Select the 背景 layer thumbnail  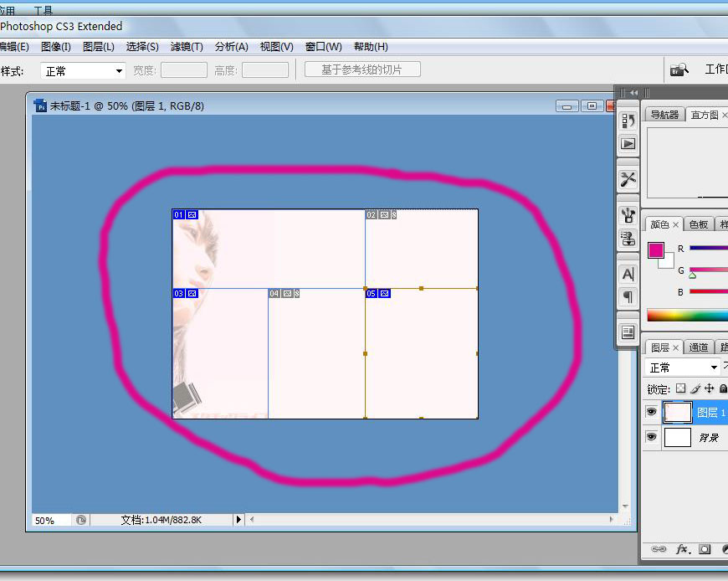(678, 437)
